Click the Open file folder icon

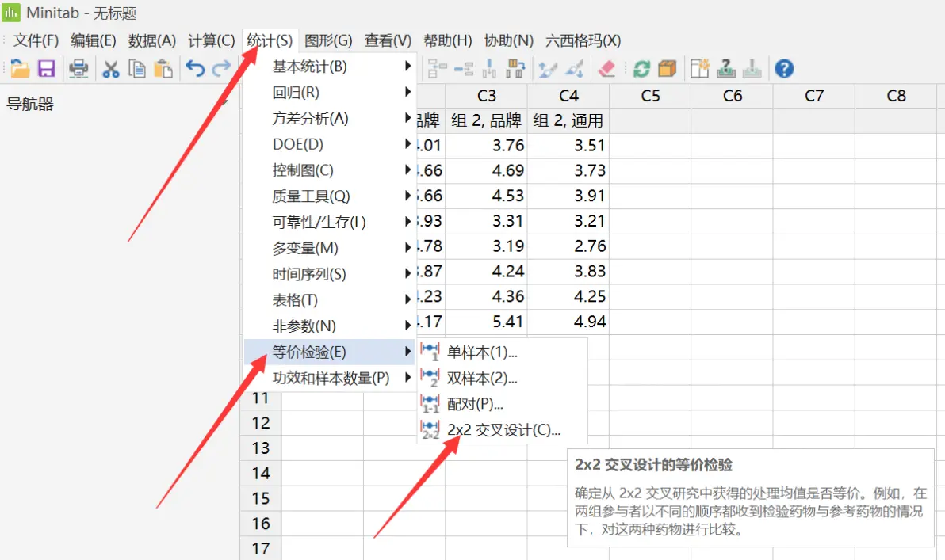tap(20, 69)
